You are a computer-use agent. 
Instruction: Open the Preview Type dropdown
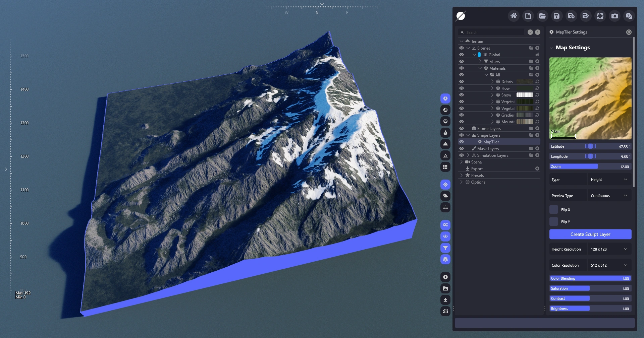(609, 196)
